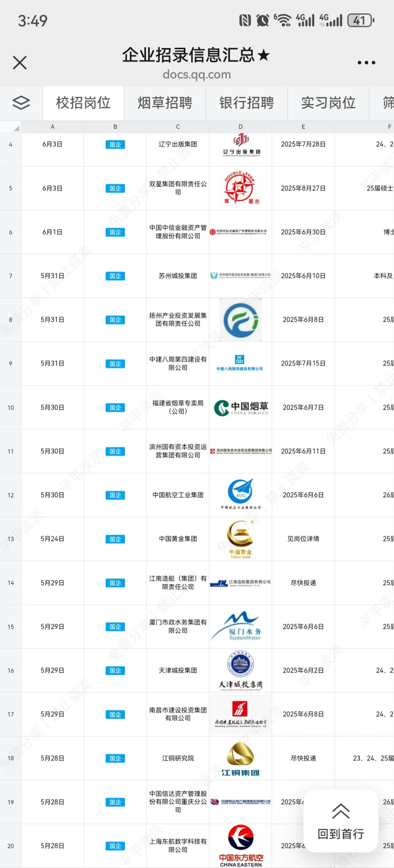
Task: Select row 16 header
Action: [x=11, y=670]
